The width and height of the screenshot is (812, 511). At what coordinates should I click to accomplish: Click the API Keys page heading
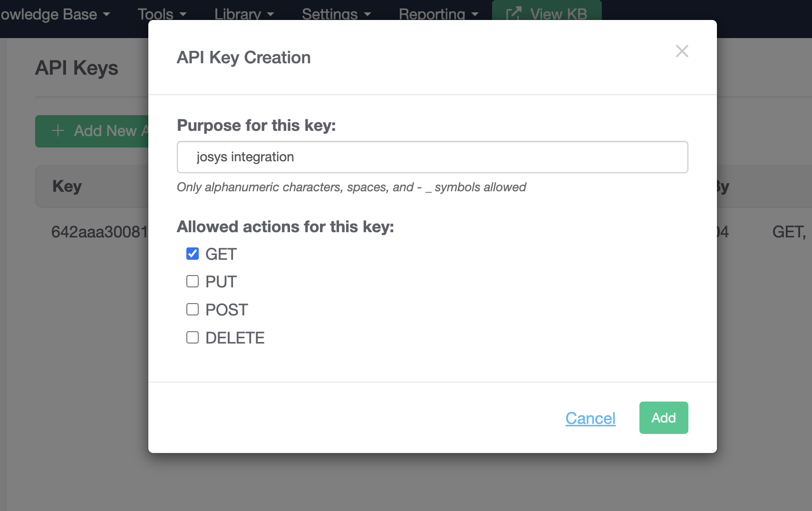pos(77,68)
